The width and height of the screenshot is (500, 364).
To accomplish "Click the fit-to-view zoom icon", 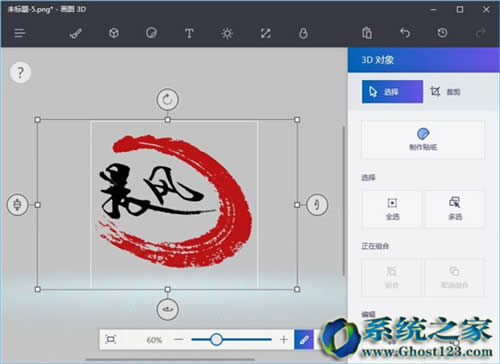I will tap(110, 340).
